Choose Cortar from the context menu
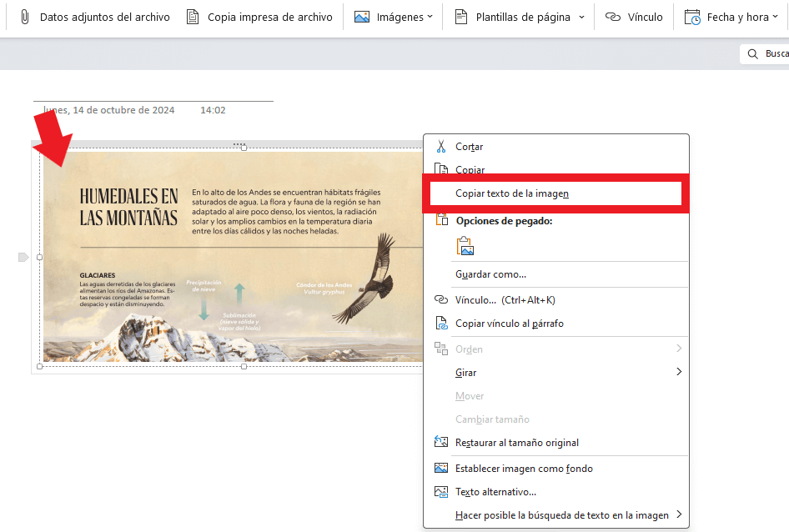Viewport: 789px width, 532px height. click(x=556, y=147)
